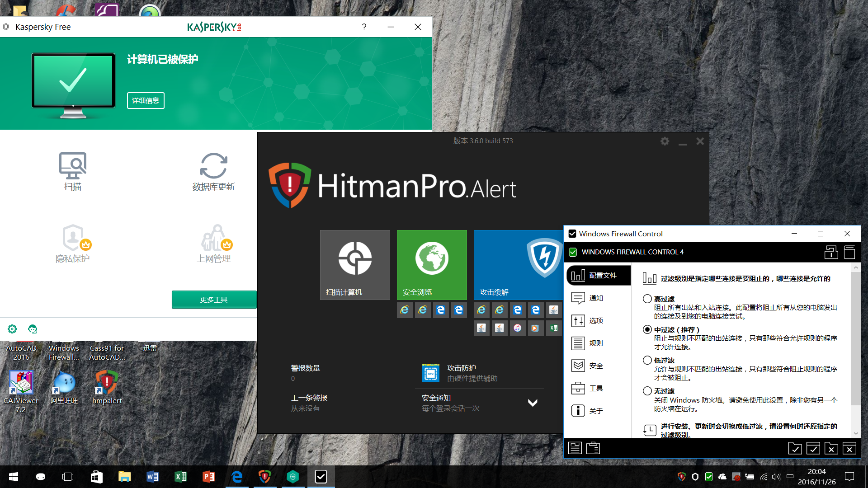The image size is (868, 488).
Task: Launch PowerPoint from the taskbar
Action: click(208, 477)
